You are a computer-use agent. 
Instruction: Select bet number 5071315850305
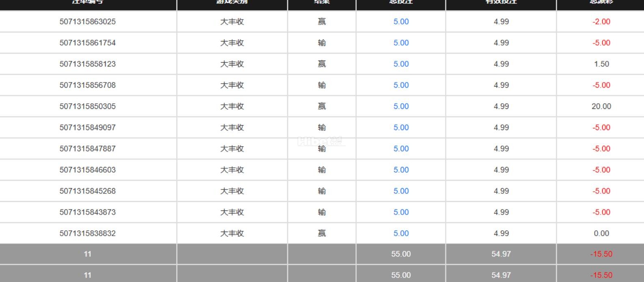point(88,106)
